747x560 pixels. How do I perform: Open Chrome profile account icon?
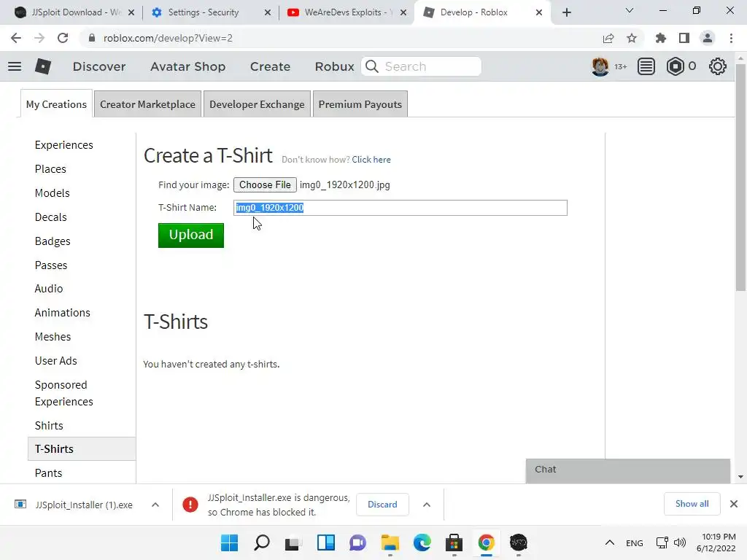click(708, 38)
